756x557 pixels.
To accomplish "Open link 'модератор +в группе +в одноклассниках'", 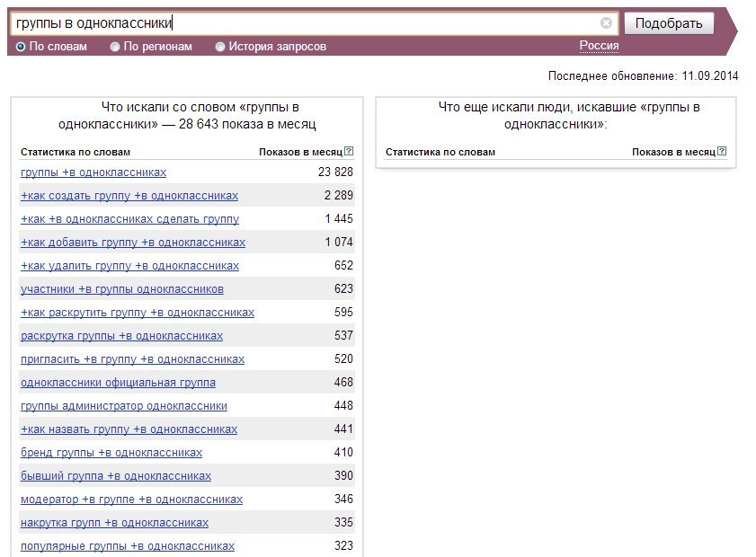I will click(x=131, y=500).
